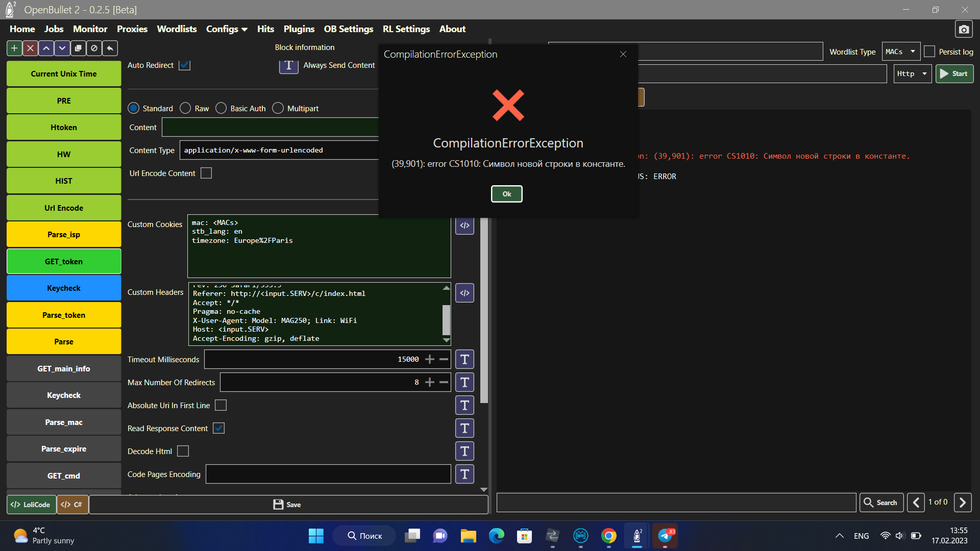Image resolution: width=980 pixels, height=551 pixels.
Task: Open OB Settings menu
Action: coord(348,29)
